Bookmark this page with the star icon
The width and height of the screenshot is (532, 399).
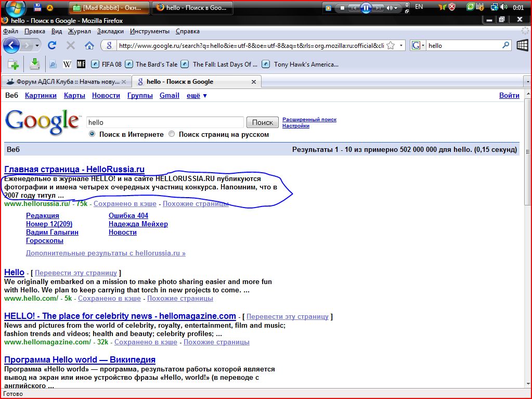pyautogui.click(x=390, y=46)
